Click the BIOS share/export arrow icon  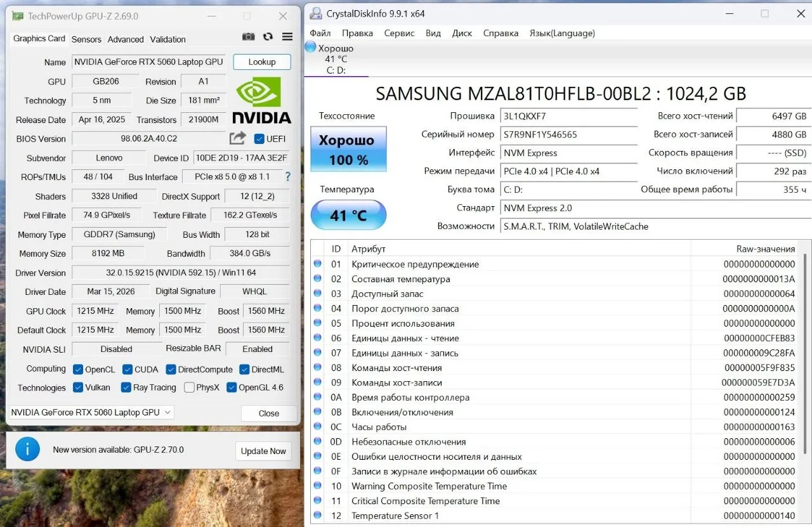(238, 138)
